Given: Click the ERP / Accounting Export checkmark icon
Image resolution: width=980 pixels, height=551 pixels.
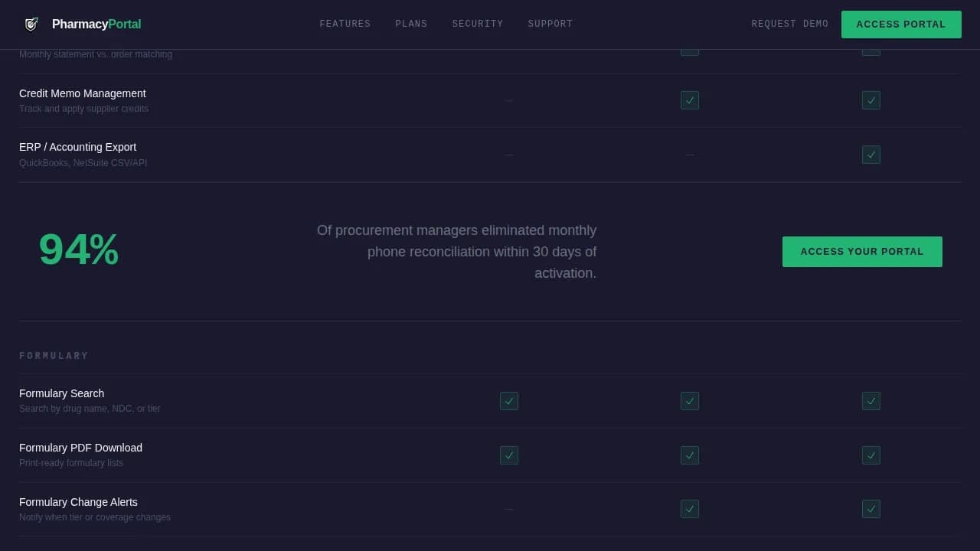Looking at the screenshot, I should click(x=871, y=155).
